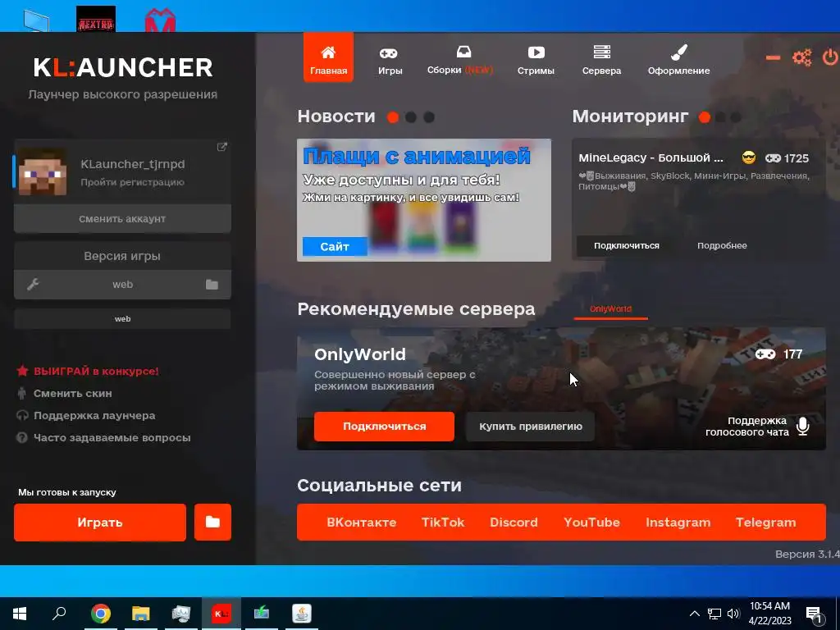Open the Главная home tab
This screenshot has width=840, height=630.
[328, 57]
